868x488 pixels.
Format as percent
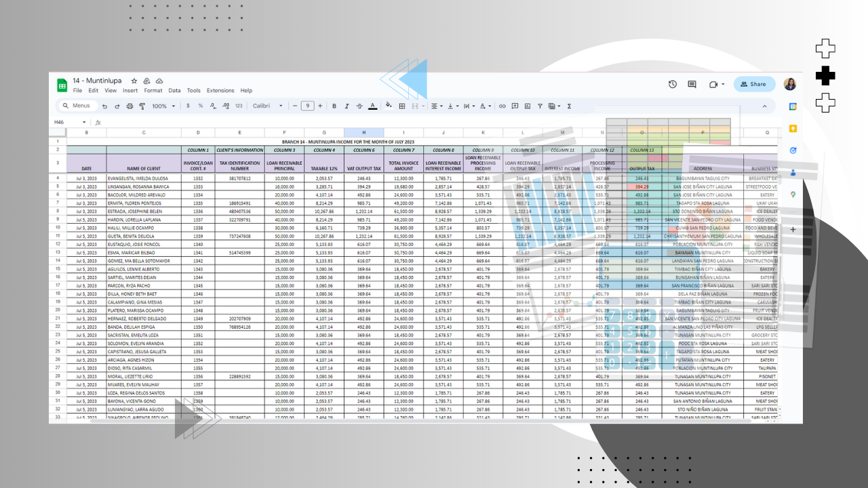pos(201,106)
